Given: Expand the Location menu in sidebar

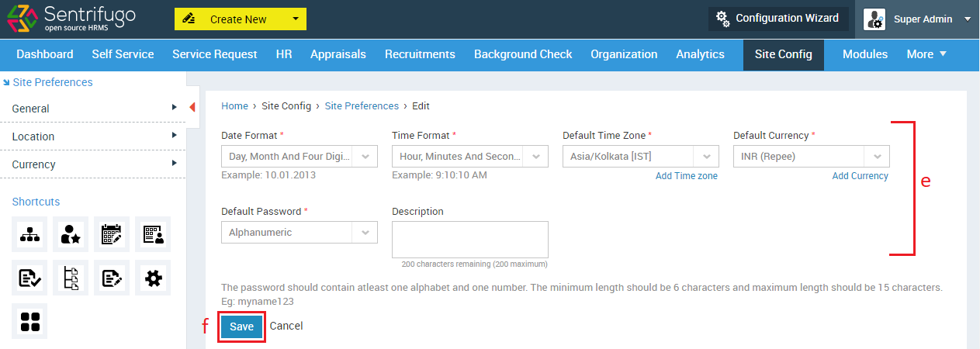Looking at the screenshot, I should [93, 136].
